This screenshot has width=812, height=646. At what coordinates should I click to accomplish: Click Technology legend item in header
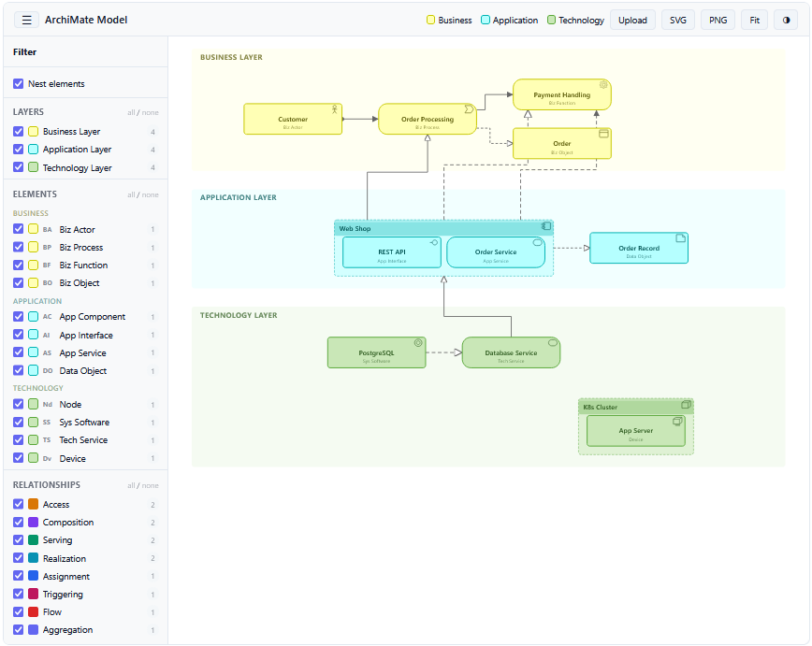[x=576, y=21]
